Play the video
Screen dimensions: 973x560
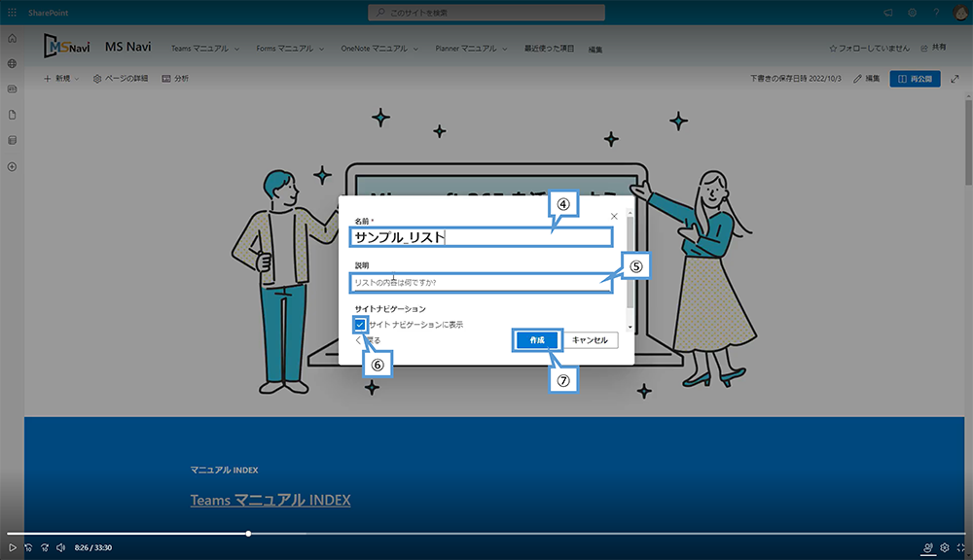coord(12,547)
